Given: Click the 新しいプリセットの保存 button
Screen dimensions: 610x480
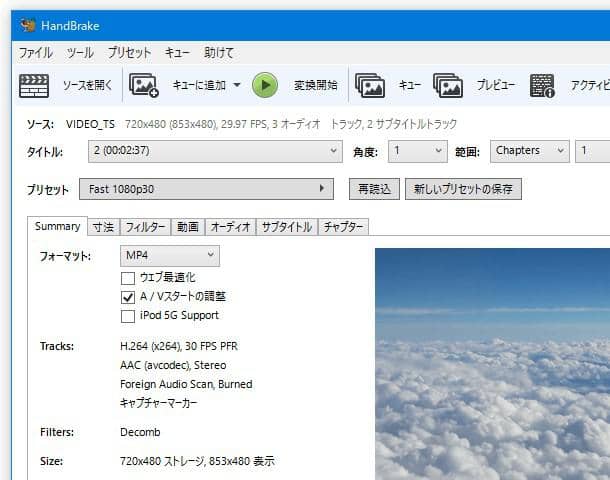Looking at the screenshot, I should click(x=463, y=189).
